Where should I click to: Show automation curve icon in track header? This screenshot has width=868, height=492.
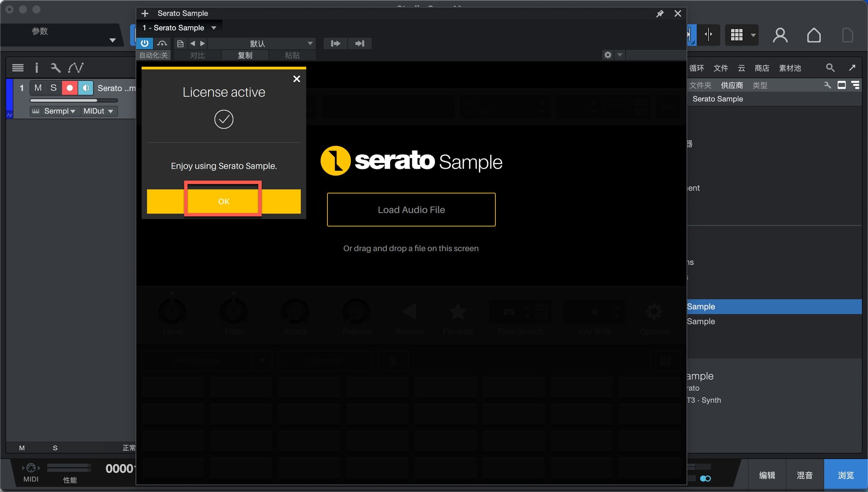(x=75, y=68)
